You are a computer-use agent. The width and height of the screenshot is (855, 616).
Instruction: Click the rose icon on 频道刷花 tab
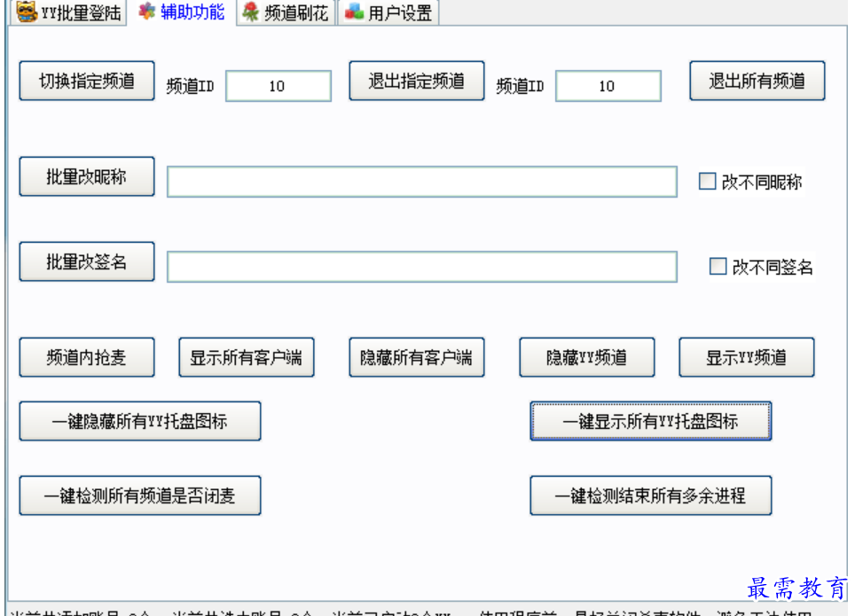(x=250, y=12)
